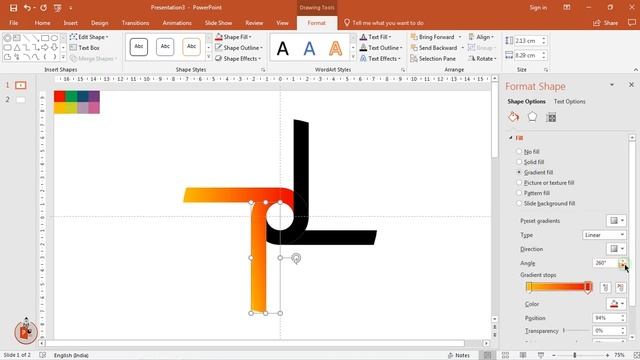Select the third shape style preset

coord(191,47)
